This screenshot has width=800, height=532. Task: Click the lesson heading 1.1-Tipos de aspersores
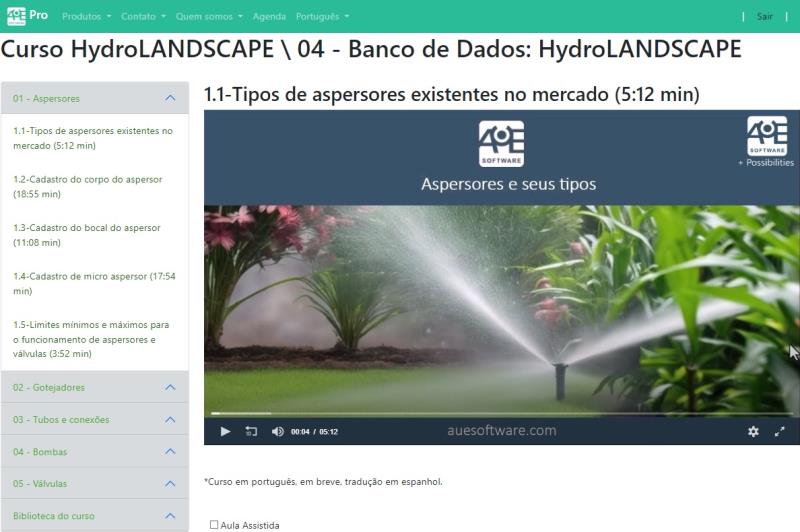(452, 94)
